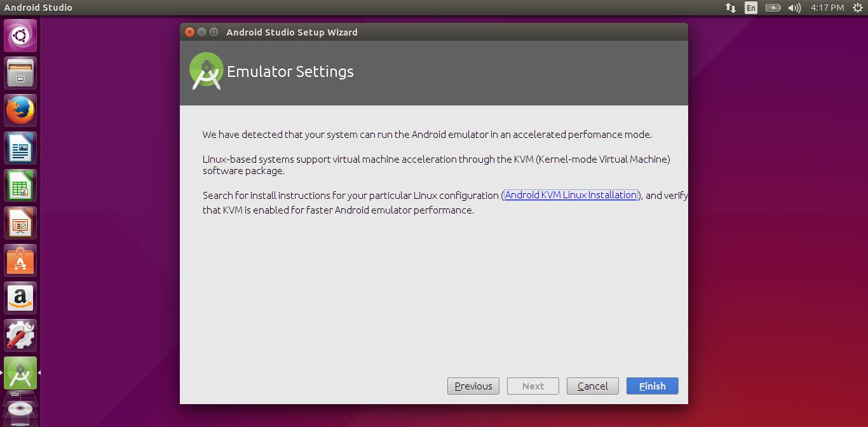Click the Android Studio logo in the wizard header

(206, 71)
